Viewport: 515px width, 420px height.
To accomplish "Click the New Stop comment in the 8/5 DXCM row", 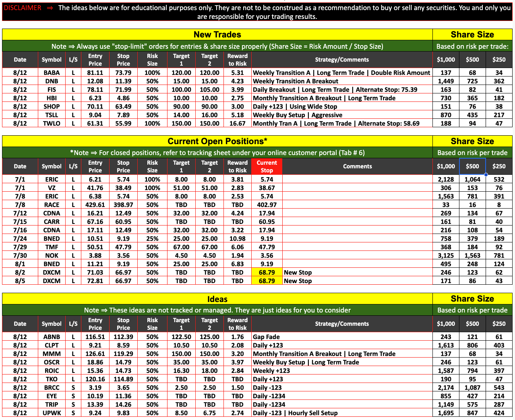I will (x=298, y=281).
